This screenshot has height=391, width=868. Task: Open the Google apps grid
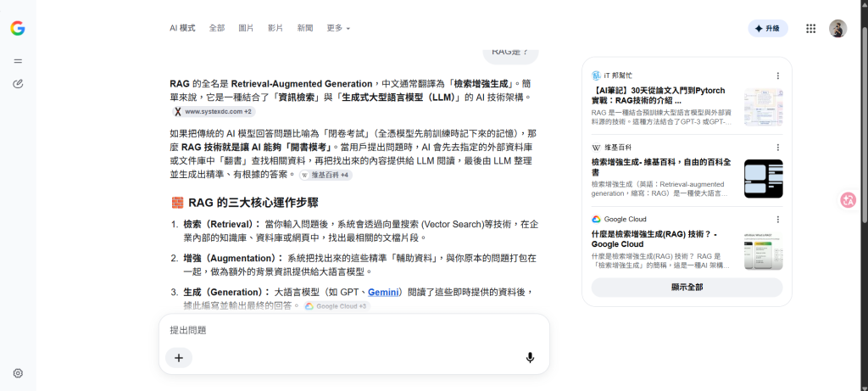pyautogui.click(x=810, y=28)
